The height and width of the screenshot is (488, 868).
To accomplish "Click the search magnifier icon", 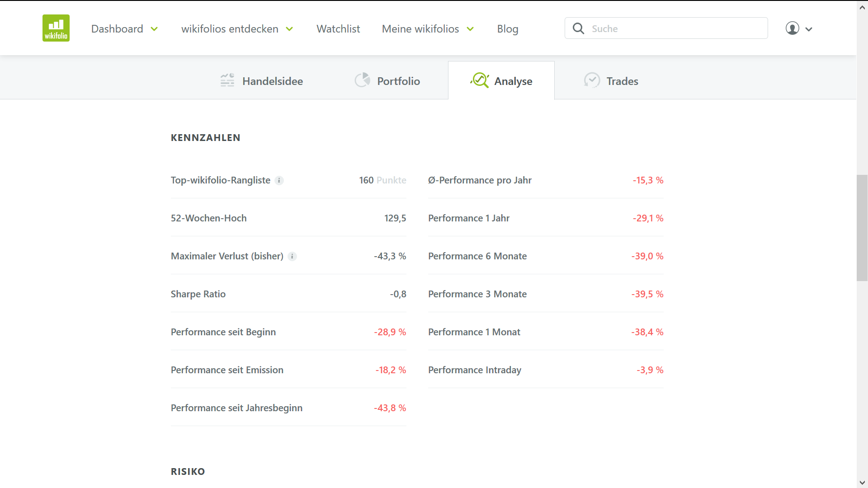I will (578, 28).
